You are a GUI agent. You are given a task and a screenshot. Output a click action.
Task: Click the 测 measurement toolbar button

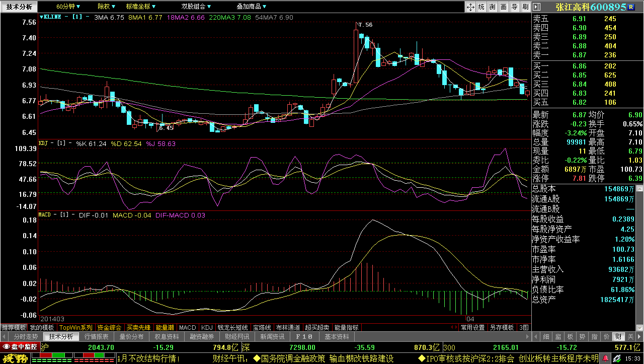pyautogui.click(x=492, y=7)
